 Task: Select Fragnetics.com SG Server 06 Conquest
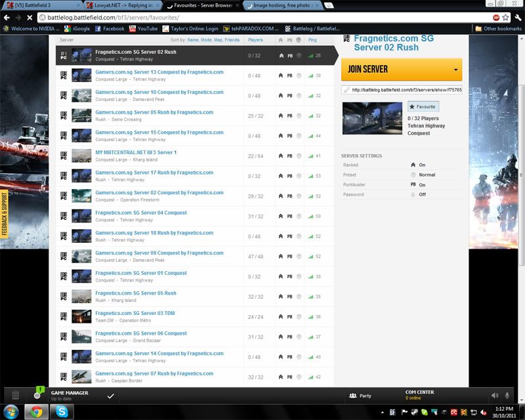coord(195,337)
